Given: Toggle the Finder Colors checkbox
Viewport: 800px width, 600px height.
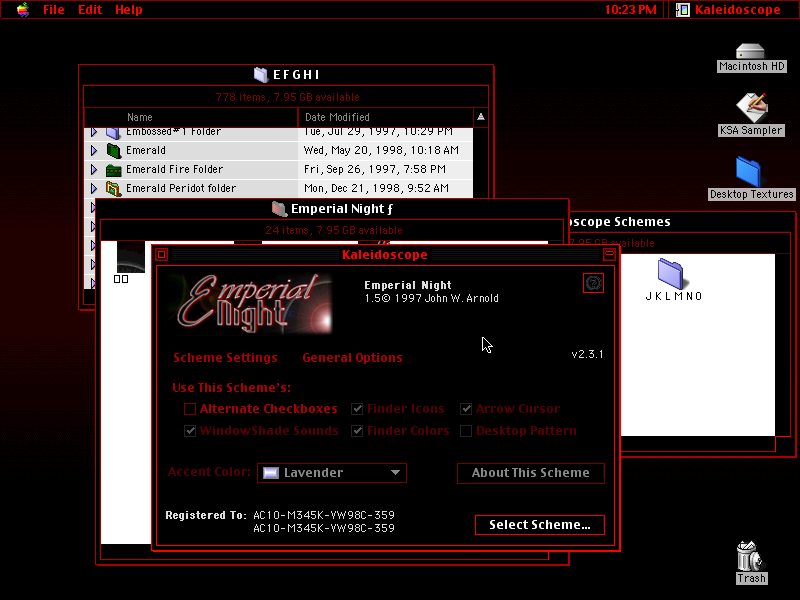Looking at the screenshot, I should [357, 431].
